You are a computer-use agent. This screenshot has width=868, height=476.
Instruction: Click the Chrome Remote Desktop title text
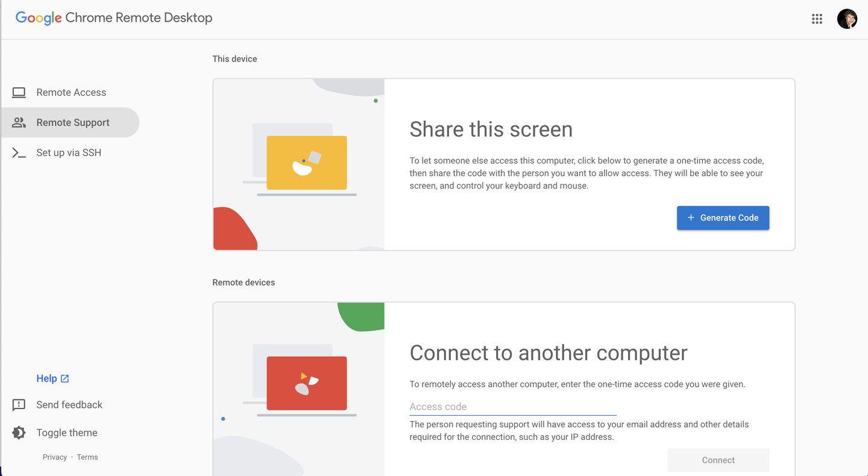139,18
